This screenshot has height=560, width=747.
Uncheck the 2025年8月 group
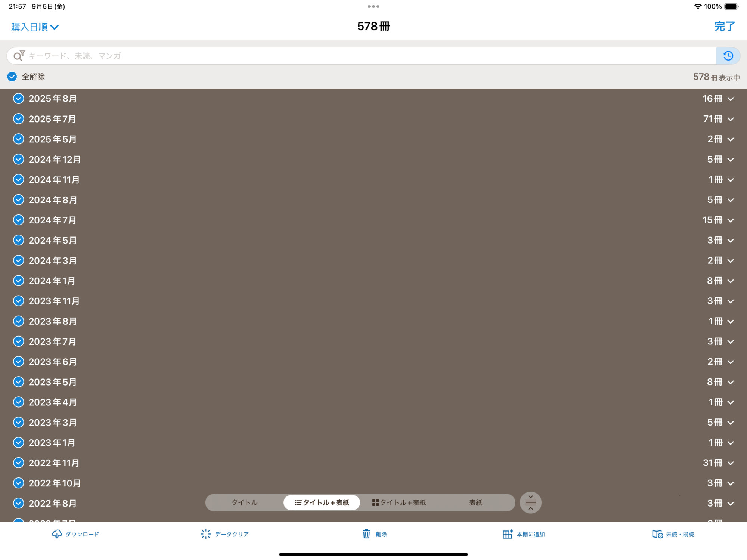(19, 99)
